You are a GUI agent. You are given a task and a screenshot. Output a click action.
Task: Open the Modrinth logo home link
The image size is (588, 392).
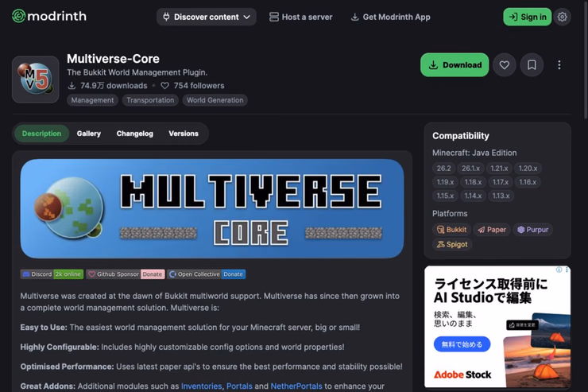click(x=49, y=16)
